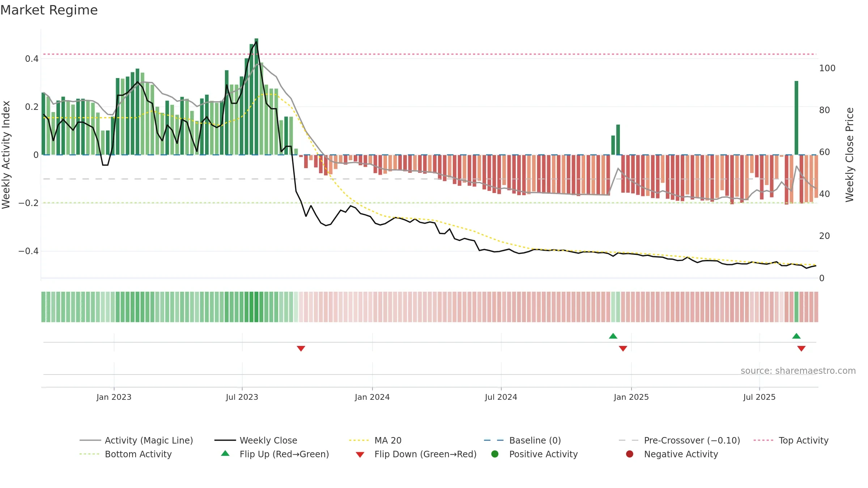Click the Negative Activity red circle icon
This screenshot has height=488, width=868.
click(x=630, y=454)
